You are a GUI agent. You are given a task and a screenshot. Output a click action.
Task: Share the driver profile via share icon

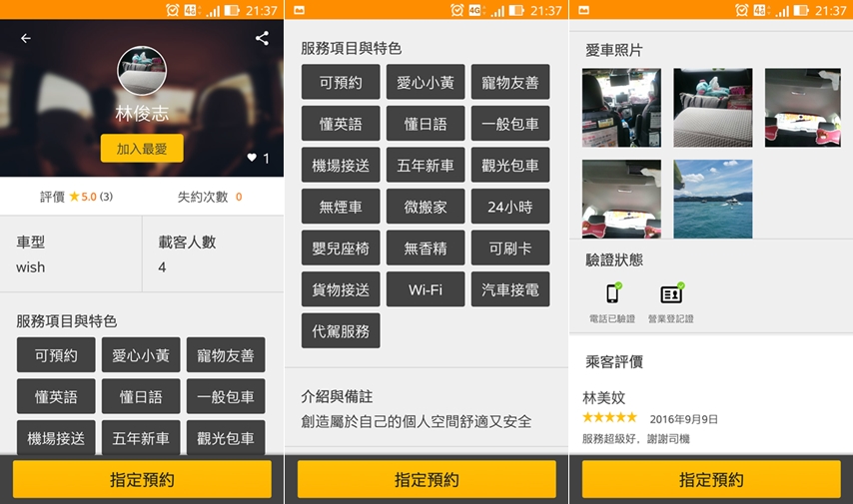coord(263,38)
